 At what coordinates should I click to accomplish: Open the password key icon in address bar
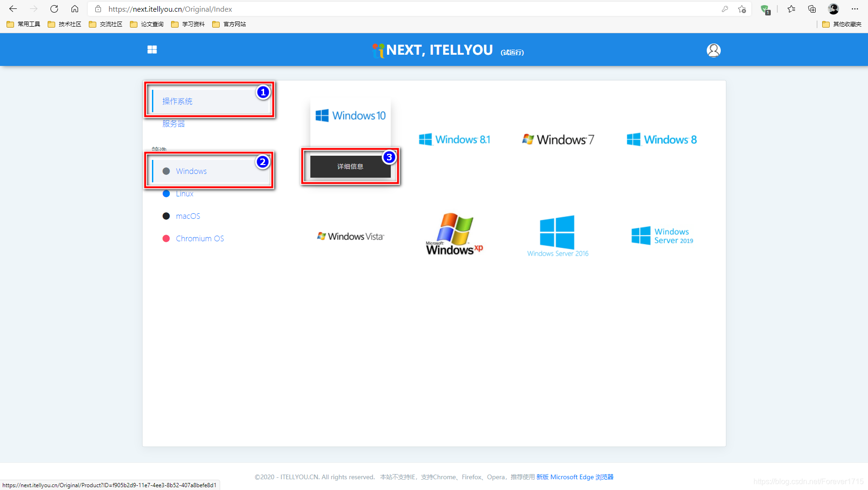point(725,9)
